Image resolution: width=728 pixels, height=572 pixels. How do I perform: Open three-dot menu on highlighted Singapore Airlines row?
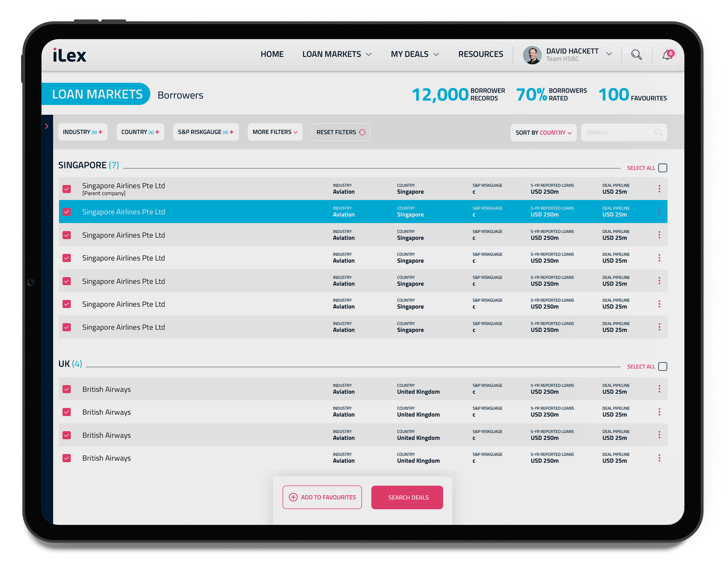pos(659,212)
